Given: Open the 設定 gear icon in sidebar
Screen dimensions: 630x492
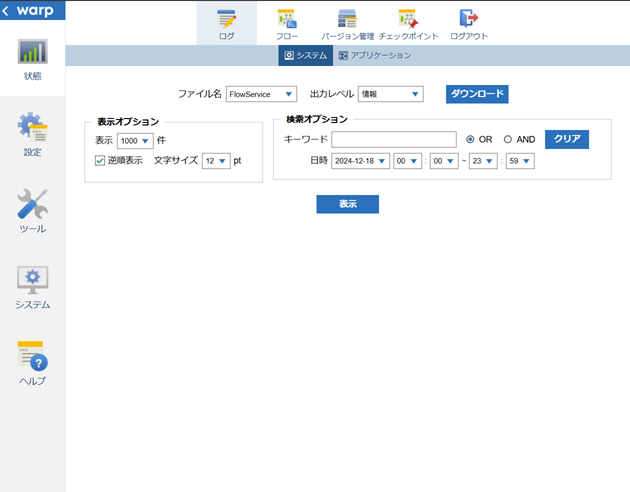Looking at the screenshot, I should (33, 127).
